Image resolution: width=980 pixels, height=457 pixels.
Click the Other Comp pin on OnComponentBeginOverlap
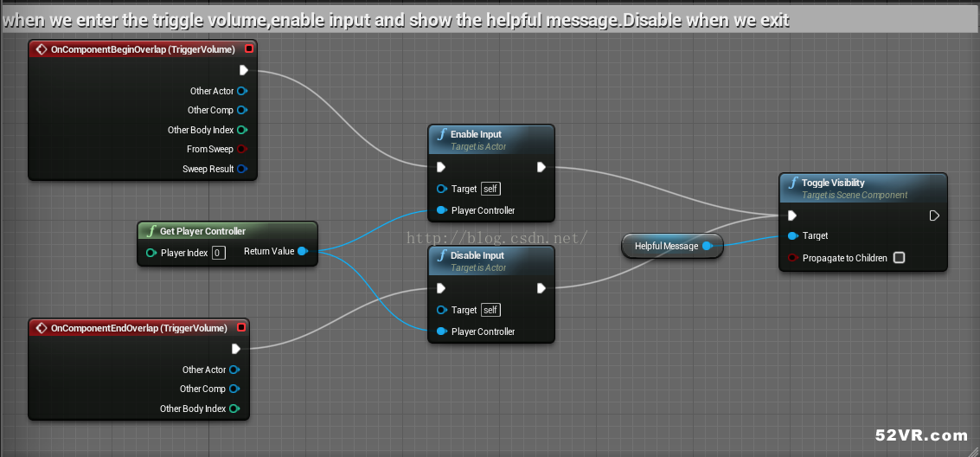coord(242,110)
